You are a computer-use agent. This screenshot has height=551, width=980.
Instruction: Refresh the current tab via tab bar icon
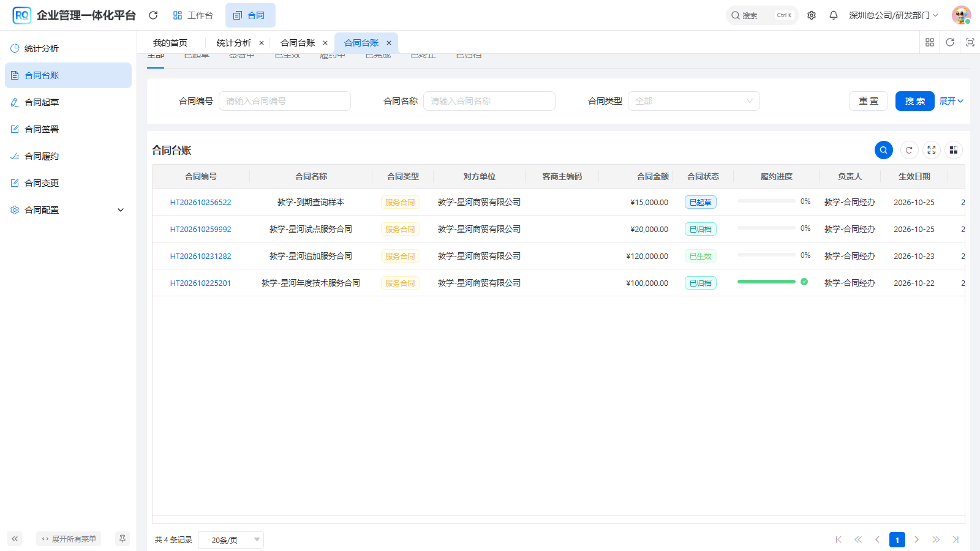pyautogui.click(x=950, y=42)
